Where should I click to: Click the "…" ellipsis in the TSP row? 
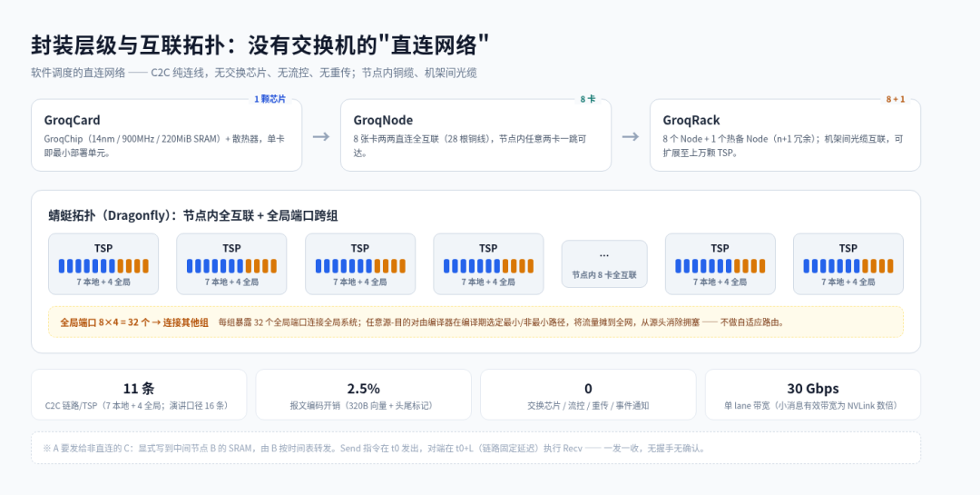tap(604, 254)
